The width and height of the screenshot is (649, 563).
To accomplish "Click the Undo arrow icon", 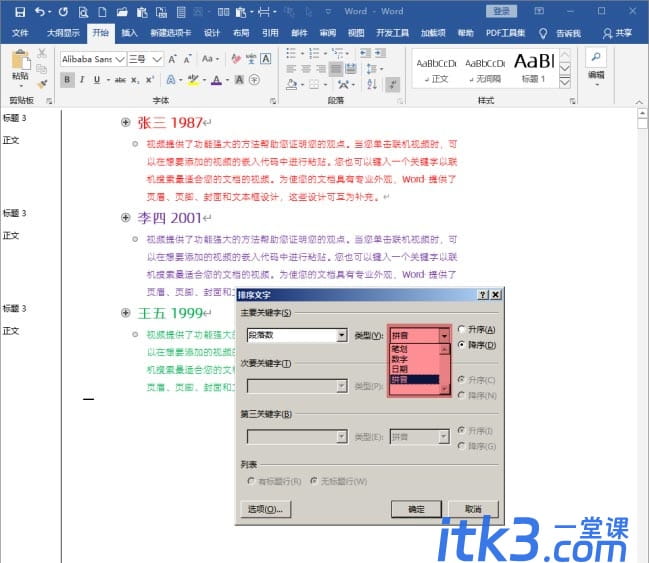I will click(40, 12).
